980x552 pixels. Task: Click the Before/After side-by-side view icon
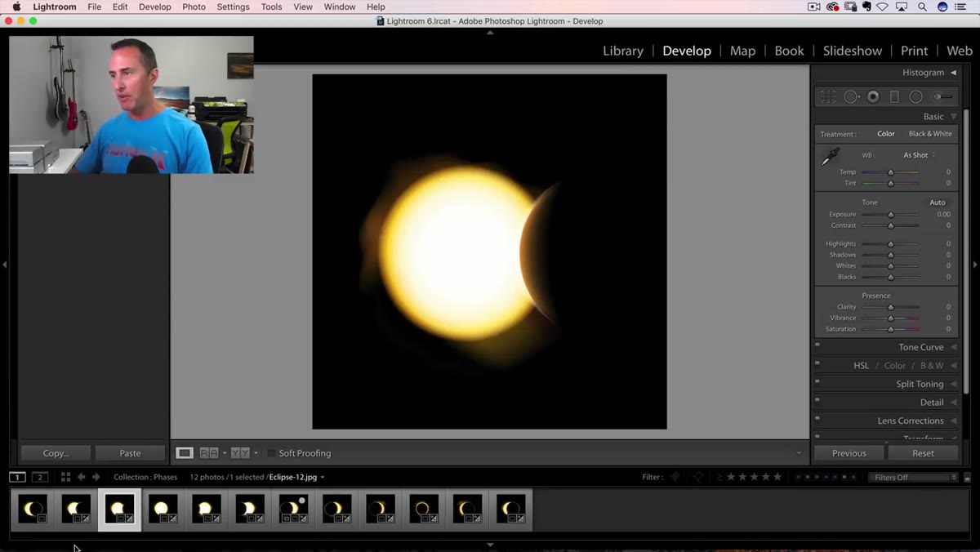pyautogui.click(x=209, y=453)
